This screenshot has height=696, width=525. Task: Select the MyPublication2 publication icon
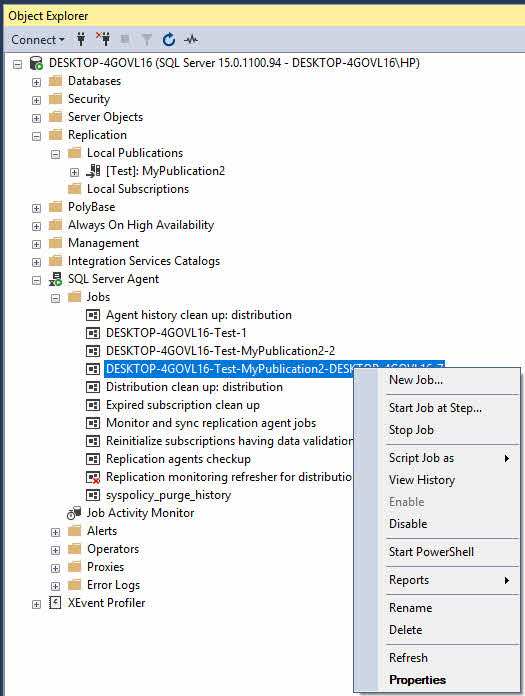[x=93, y=171]
